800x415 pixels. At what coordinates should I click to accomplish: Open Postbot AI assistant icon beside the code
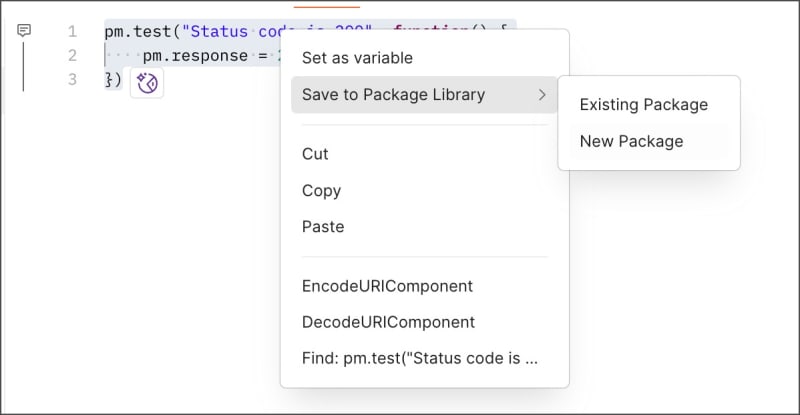147,83
